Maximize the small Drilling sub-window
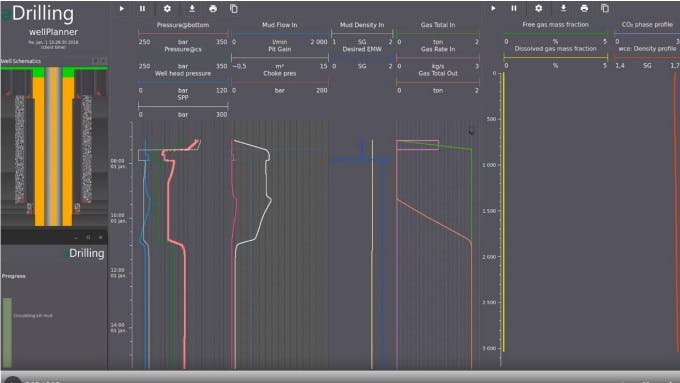The image size is (680, 383). [88, 237]
